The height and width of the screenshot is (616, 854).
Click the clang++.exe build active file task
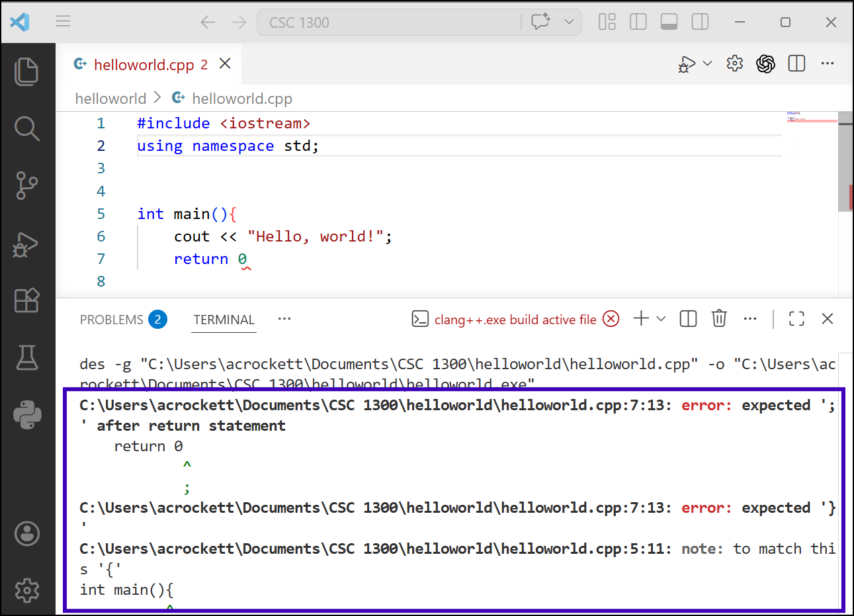point(515,320)
